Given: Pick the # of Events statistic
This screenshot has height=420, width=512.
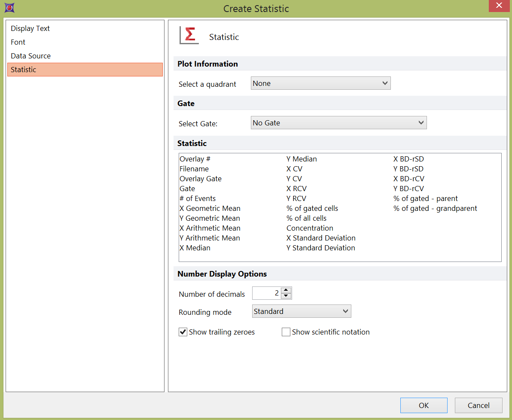Looking at the screenshot, I should click(198, 198).
